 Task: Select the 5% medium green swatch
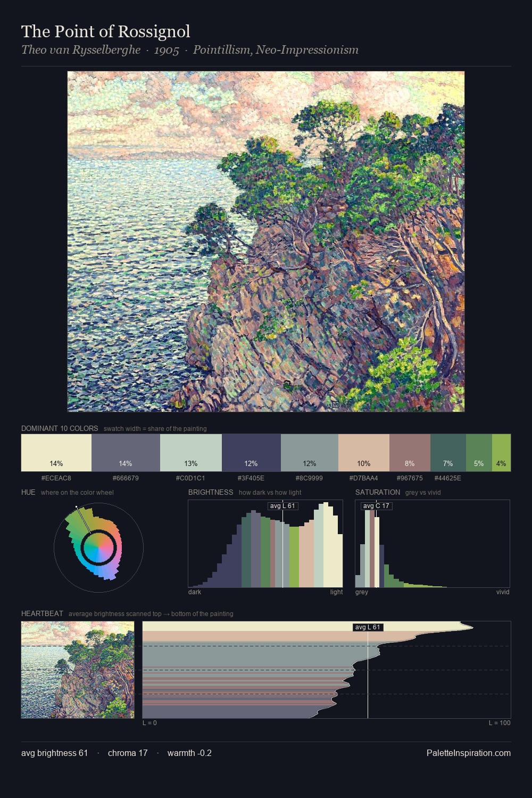(x=479, y=453)
